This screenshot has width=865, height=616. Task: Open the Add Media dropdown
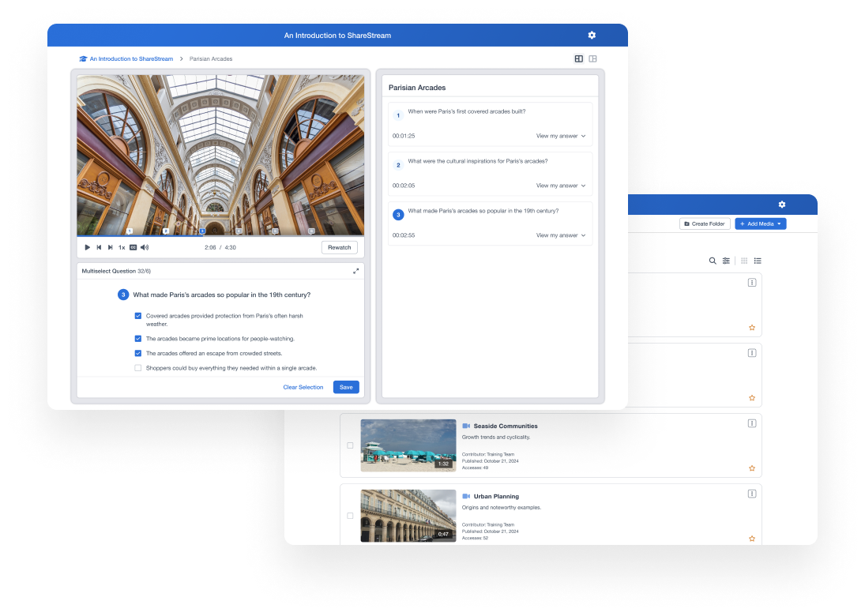pos(759,223)
